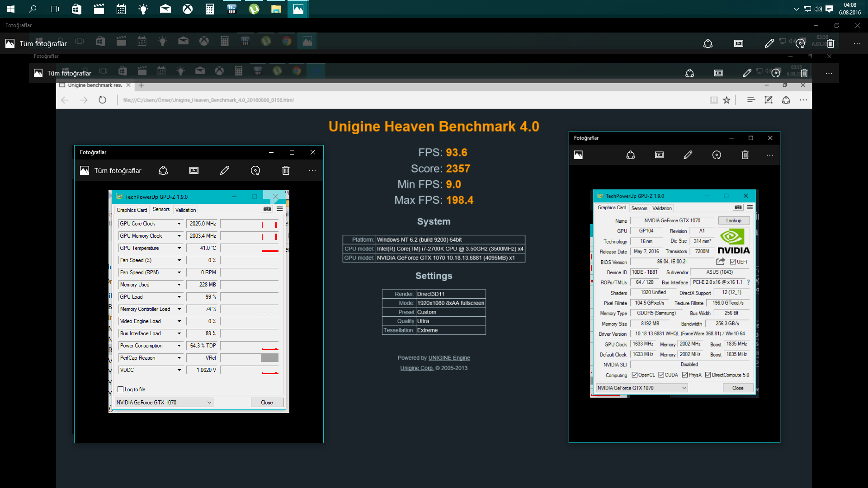This screenshot has width=868, height=488.
Task: Click slideshow icon in left Photos window
Action: [x=194, y=170]
